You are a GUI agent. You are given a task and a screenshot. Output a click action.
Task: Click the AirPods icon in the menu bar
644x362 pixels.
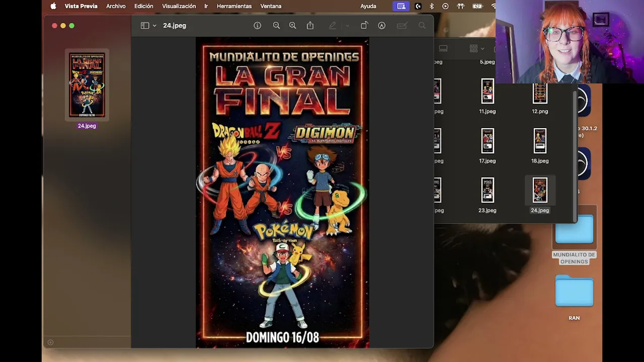tap(460, 6)
